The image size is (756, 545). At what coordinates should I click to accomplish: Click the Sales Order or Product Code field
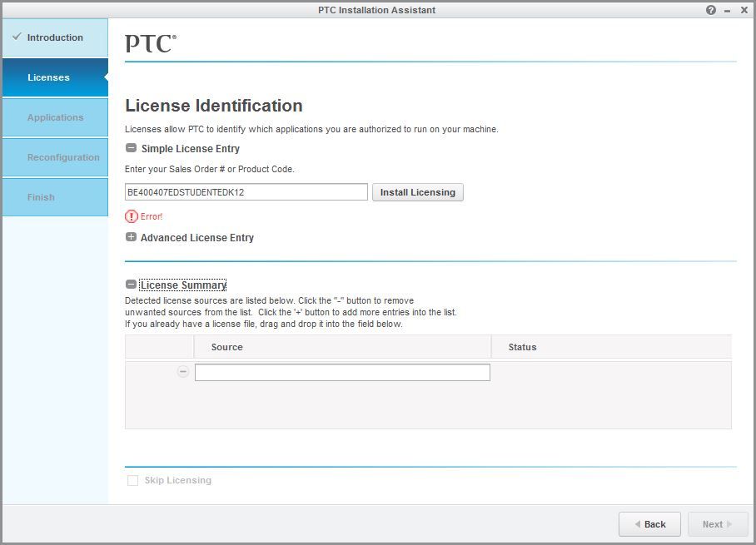click(x=246, y=192)
